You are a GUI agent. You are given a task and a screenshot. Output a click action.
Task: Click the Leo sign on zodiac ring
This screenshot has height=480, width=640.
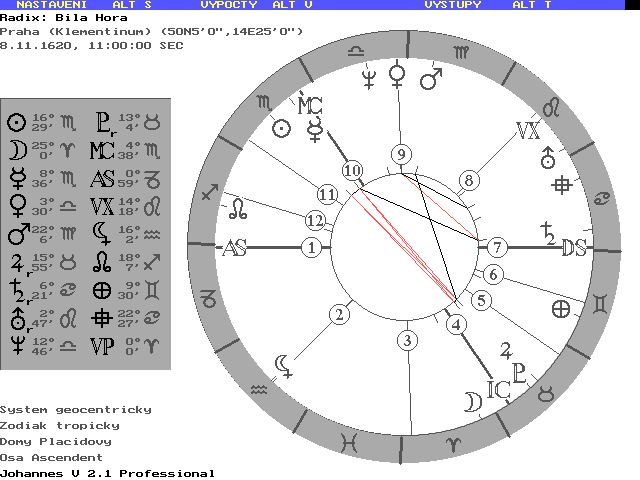[x=550, y=105]
